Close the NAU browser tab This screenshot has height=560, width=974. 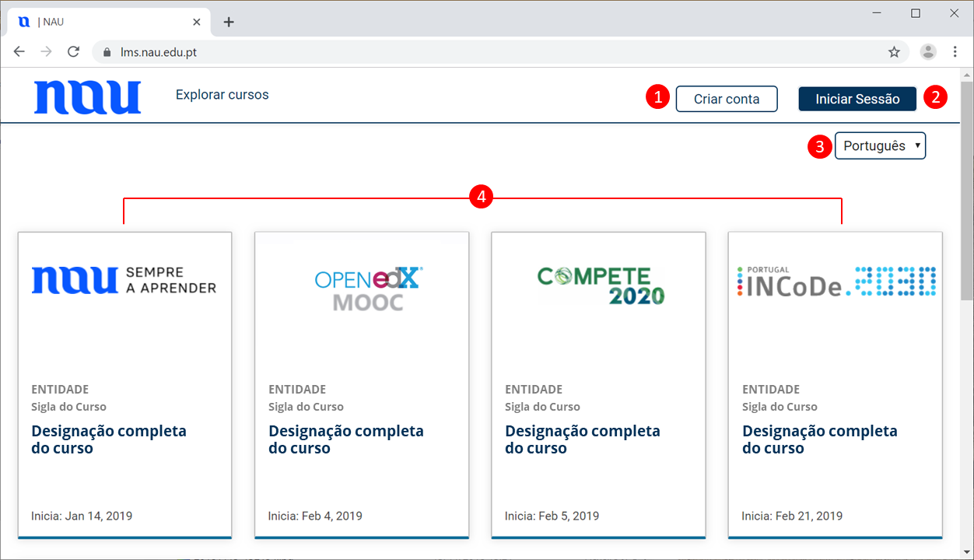point(197,22)
